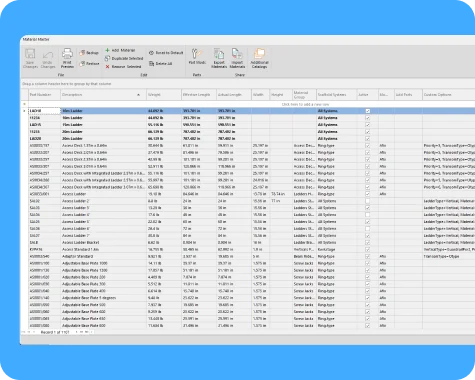The width and height of the screenshot is (475, 380).
Task: Sort by the Weight column header
Action: coord(164,95)
